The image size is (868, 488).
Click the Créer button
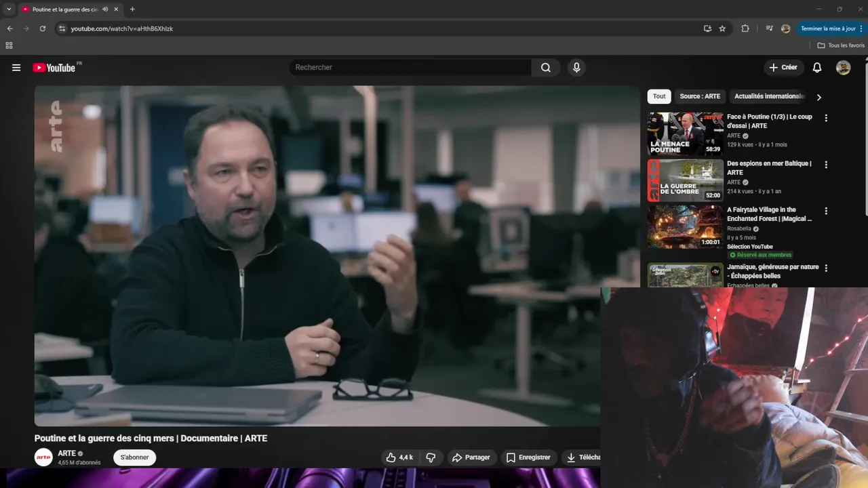click(783, 67)
